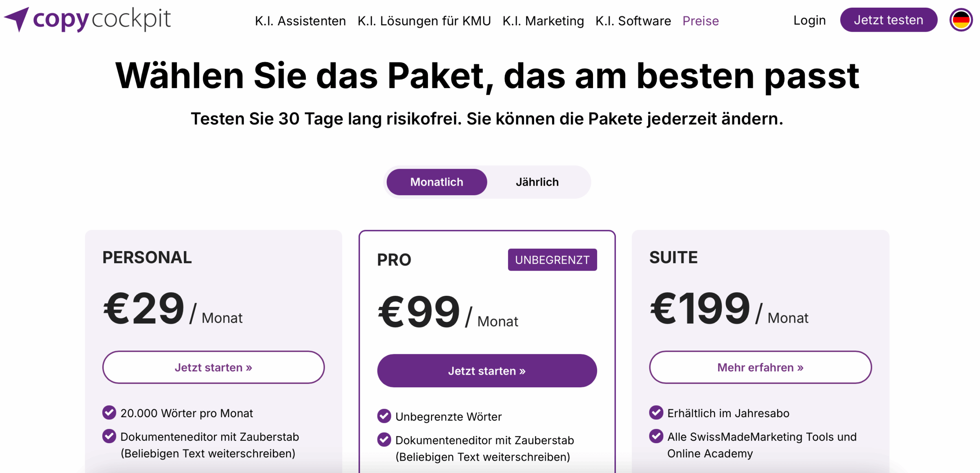Switch billing to Jährlich
This screenshot has height=473, width=980.
coord(537,182)
